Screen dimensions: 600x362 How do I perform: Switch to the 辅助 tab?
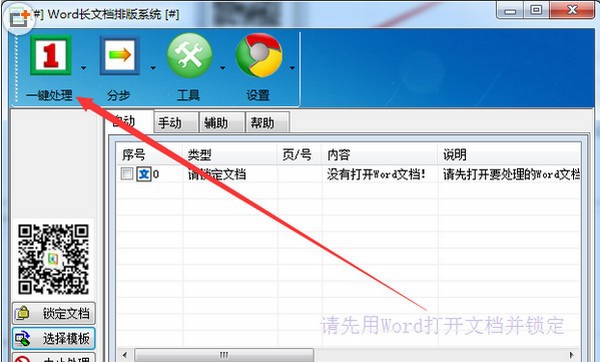coord(222,123)
